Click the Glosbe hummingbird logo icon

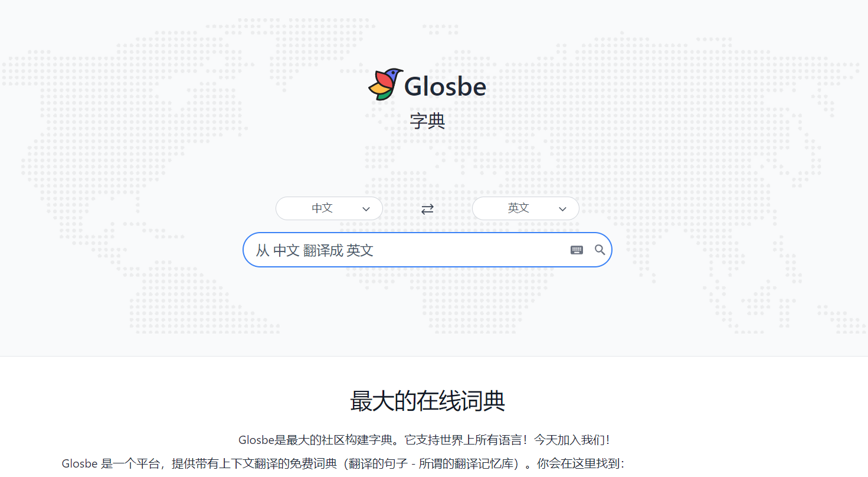[385, 84]
